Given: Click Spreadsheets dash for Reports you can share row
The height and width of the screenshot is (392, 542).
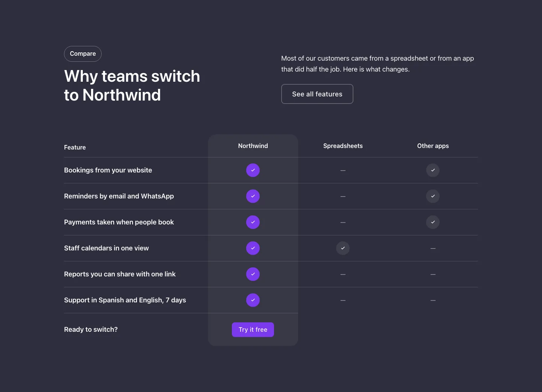Looking at the screenshot, I should pos(343,275).
